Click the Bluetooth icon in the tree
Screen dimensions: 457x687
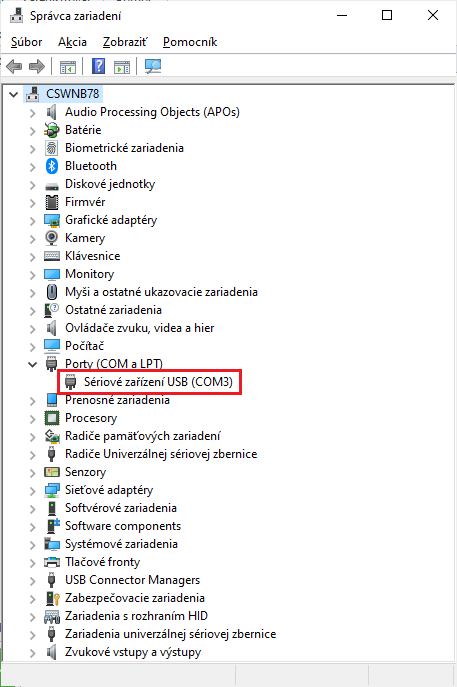pos(52,166)
